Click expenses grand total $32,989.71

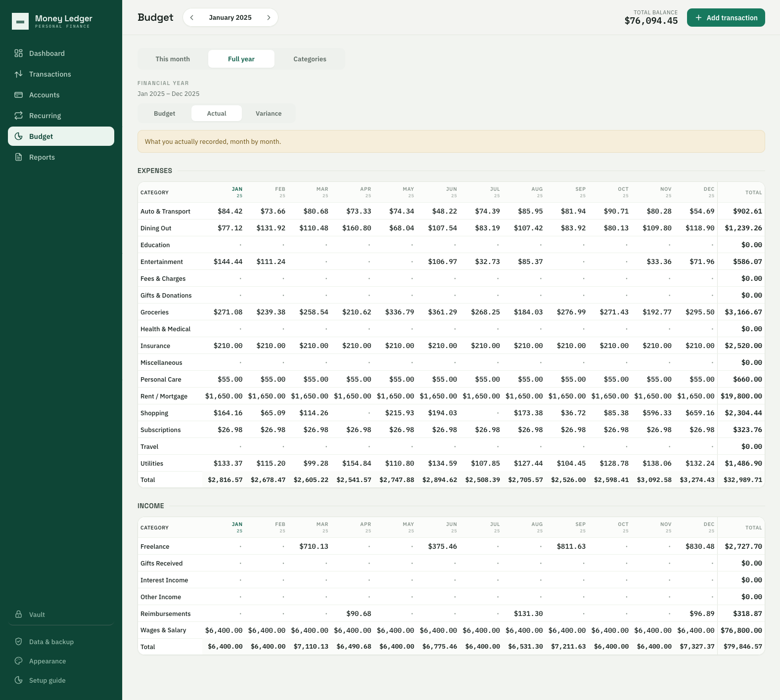pos(742,480)
